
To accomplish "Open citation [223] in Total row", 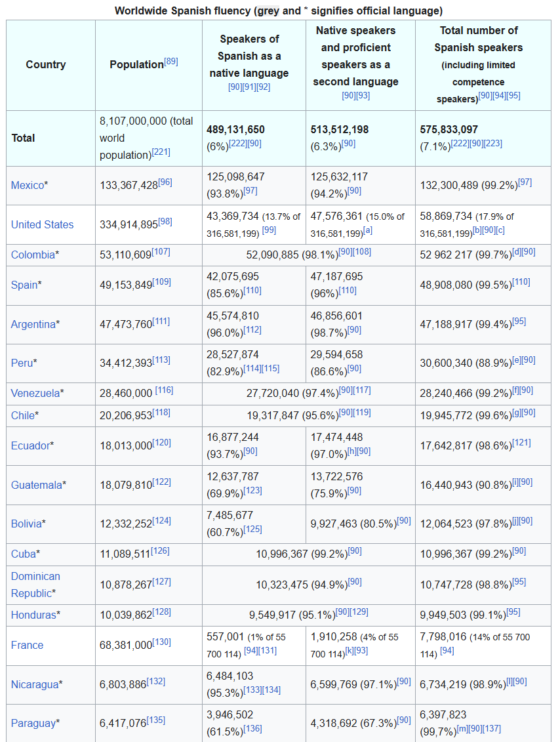I will tap(493, 144).
